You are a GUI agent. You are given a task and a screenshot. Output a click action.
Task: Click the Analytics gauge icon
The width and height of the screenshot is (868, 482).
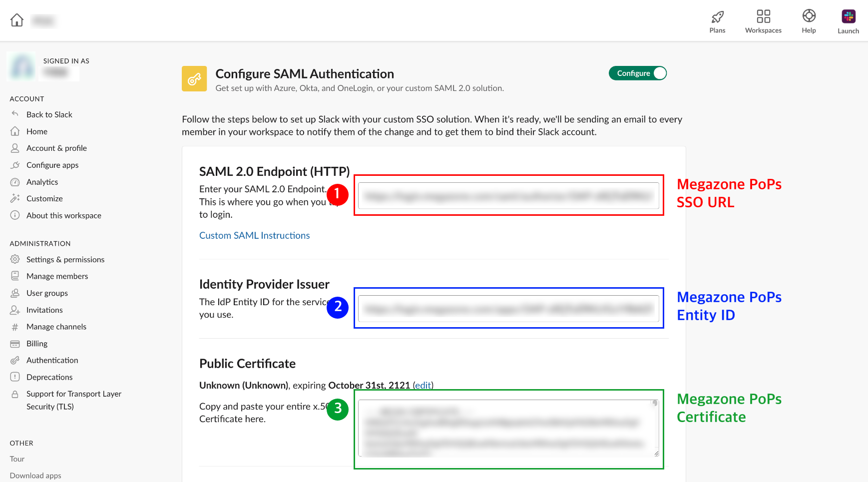pyautogui.click(x=15, y=182)
